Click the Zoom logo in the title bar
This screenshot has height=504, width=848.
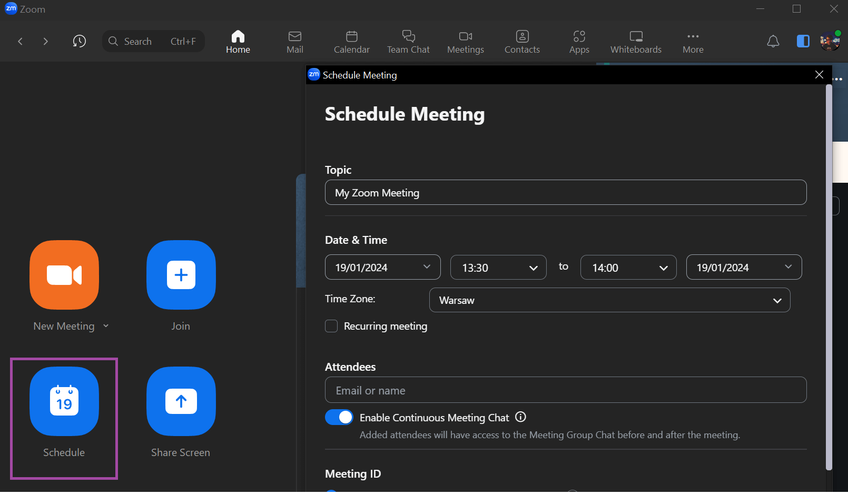[11, 8]
